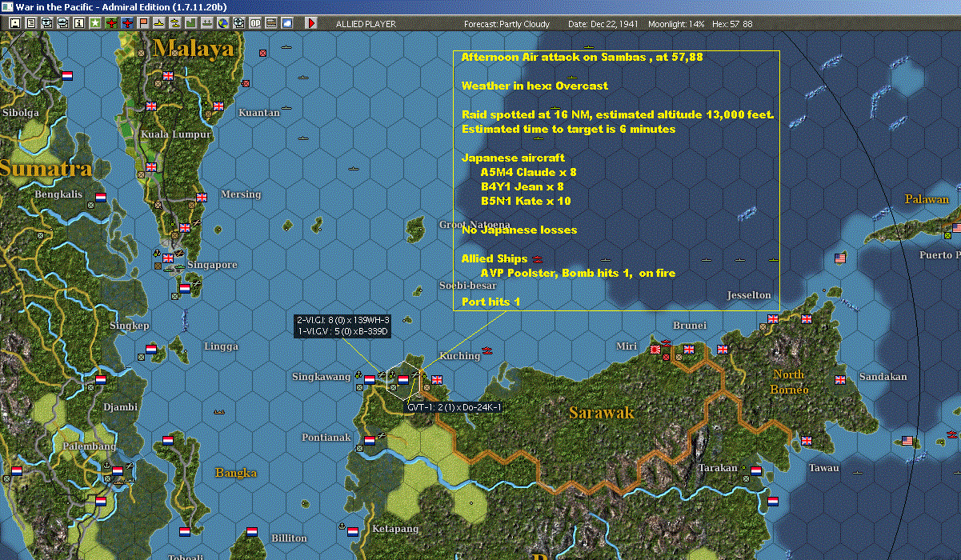Click the 'A5M4 Claude x 8' line

tap(528, 172)
